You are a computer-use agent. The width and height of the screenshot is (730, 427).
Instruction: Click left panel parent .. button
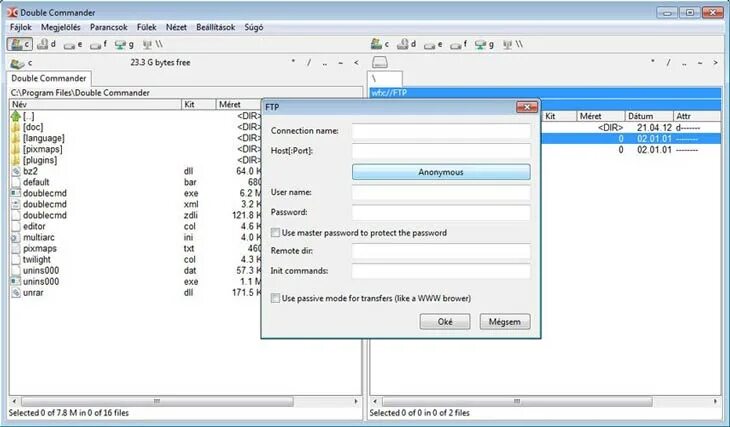point(324,62)
